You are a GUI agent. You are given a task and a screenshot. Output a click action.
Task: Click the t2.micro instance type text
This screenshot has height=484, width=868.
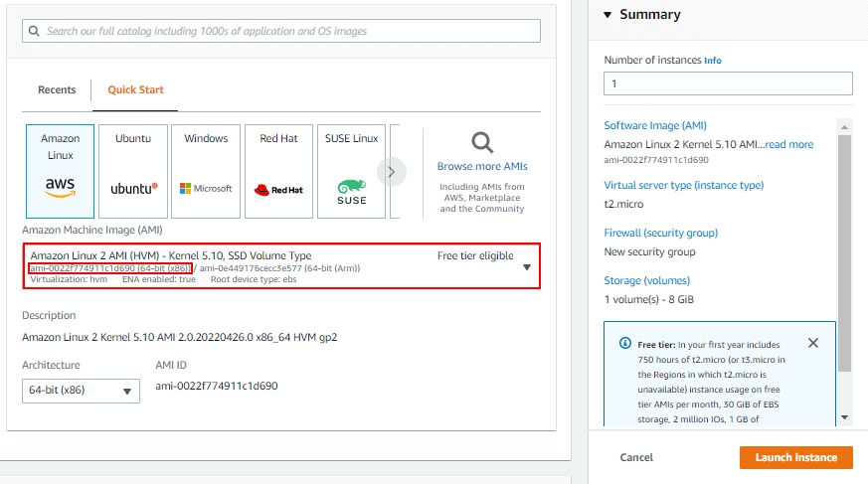[x=623, y=204]
